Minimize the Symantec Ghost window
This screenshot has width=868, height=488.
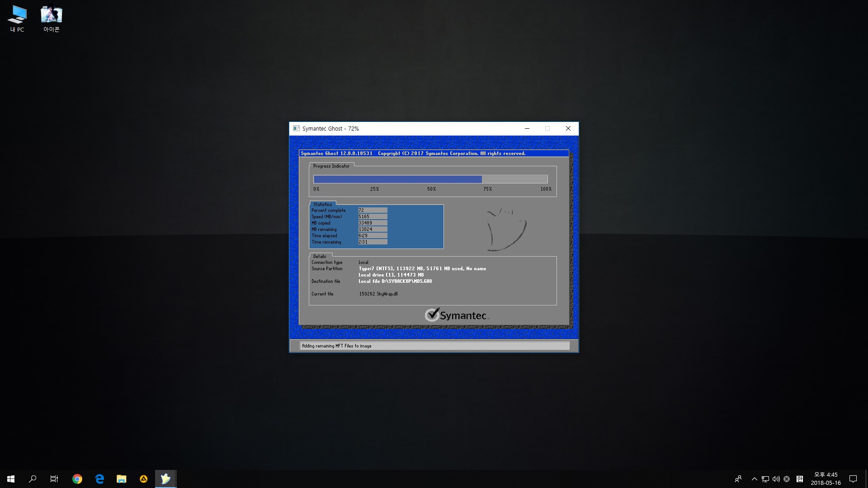click(x=527, y=128)
